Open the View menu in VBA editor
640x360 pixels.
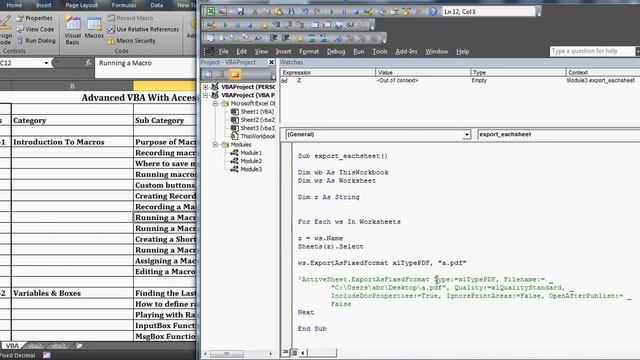pos(261,51)
